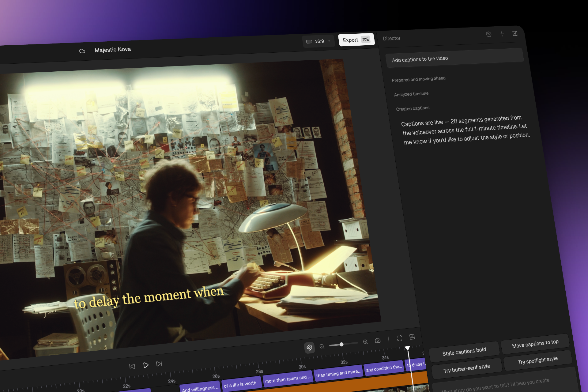Take a snapshot with the camera icon
Viewport: 588px width, 392px height.
(378, 341)
